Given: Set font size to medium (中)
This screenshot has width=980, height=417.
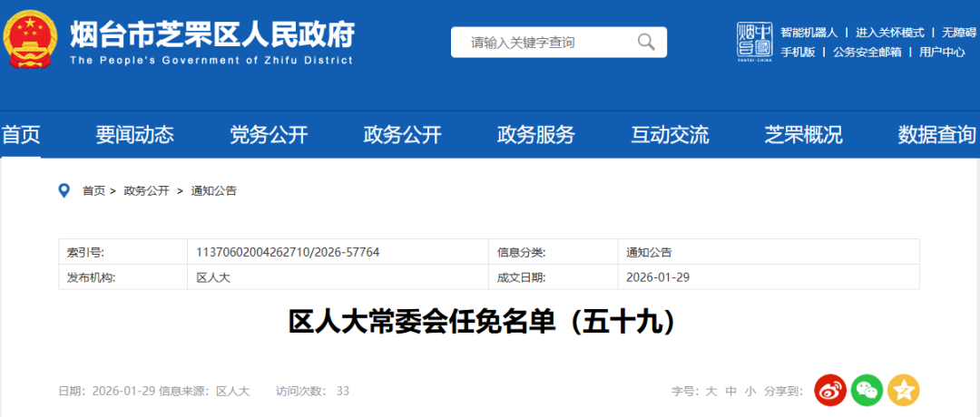Looking at the screenshot, I should point(730,392).
